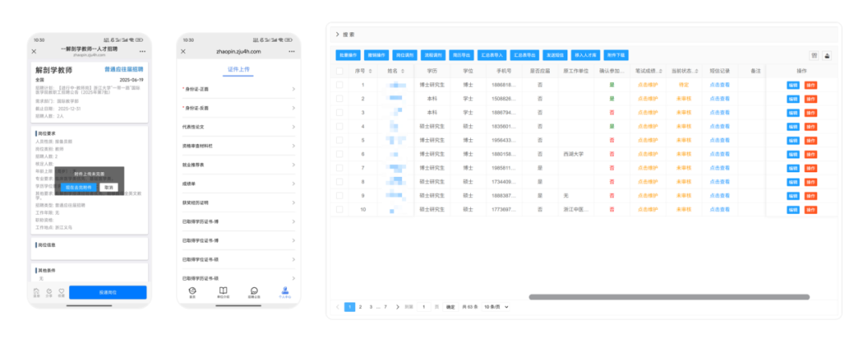Screen dimensions: 868x349
Task: Tap the blue confirm button in upload dialog
Action: click(79, 188)
